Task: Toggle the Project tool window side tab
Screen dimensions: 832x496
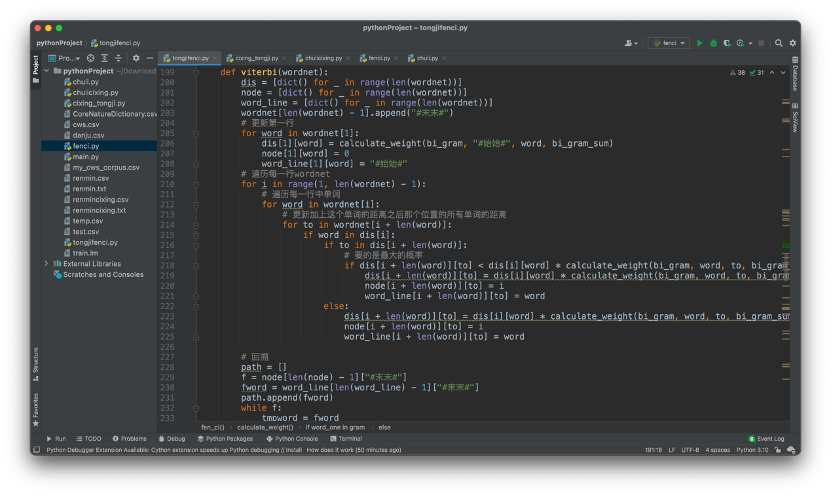Action: tap(36, 69)
